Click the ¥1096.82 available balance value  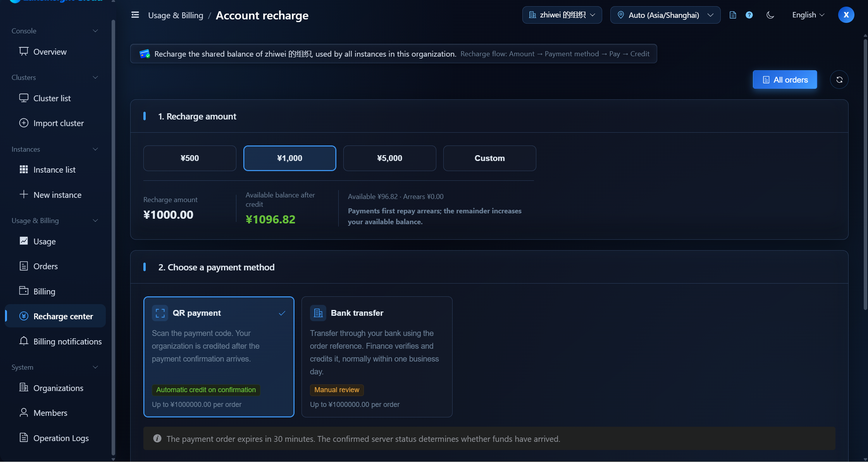tap(270, 219)
